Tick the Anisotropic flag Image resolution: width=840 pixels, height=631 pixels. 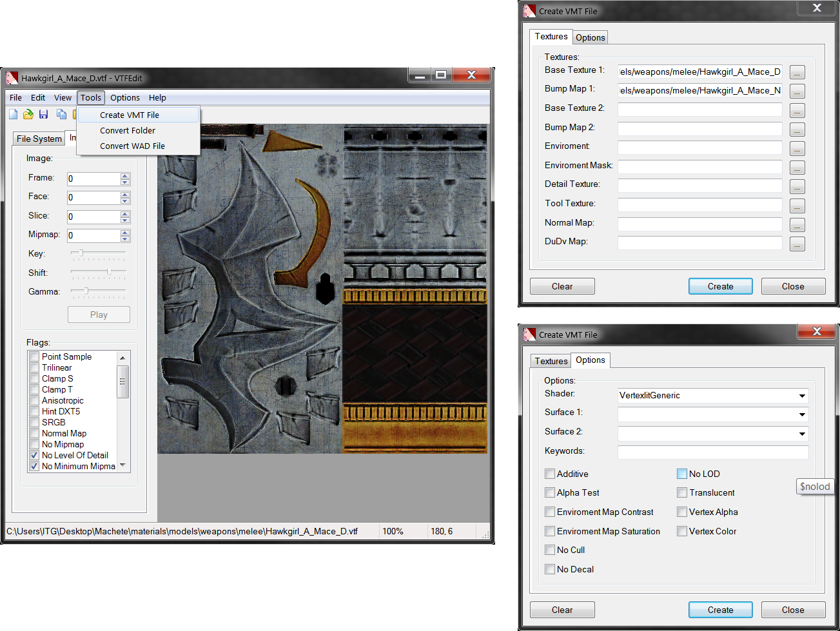(35, 400)
